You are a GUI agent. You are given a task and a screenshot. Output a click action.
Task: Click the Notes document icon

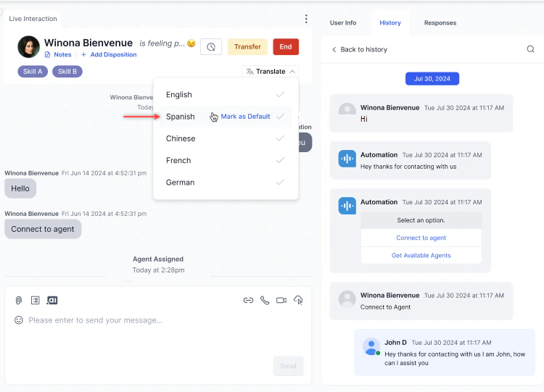[48, 55]
